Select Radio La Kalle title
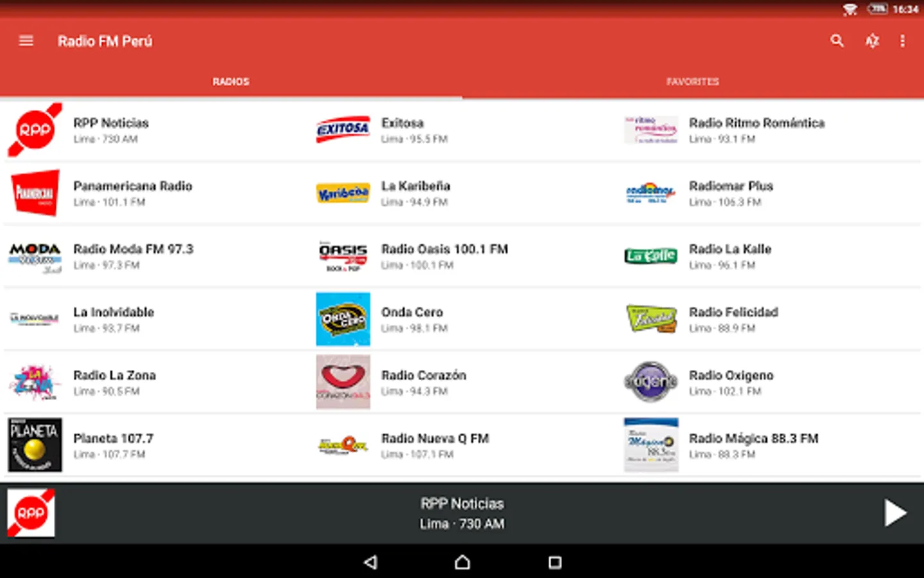The height and width of the screenshot is (578, 924). (x=730, y=249)
